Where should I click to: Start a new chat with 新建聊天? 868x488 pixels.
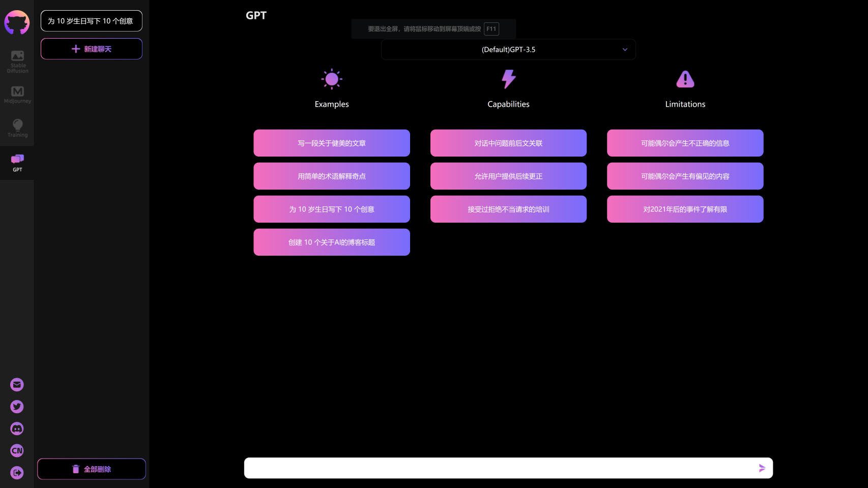[x=92, y=49]
